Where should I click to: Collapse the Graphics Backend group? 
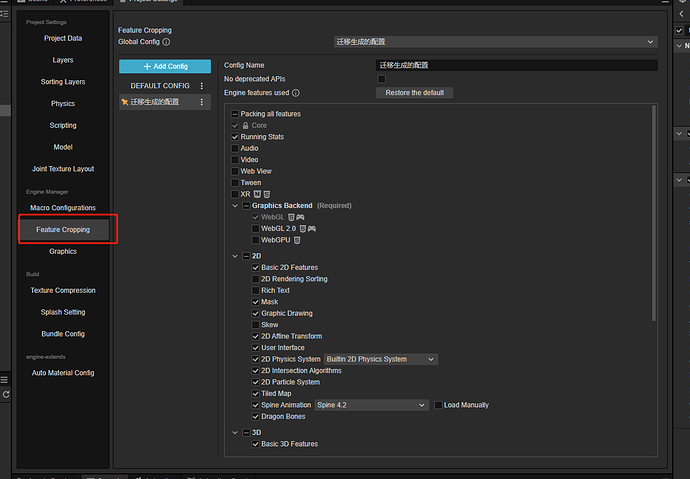235,205
